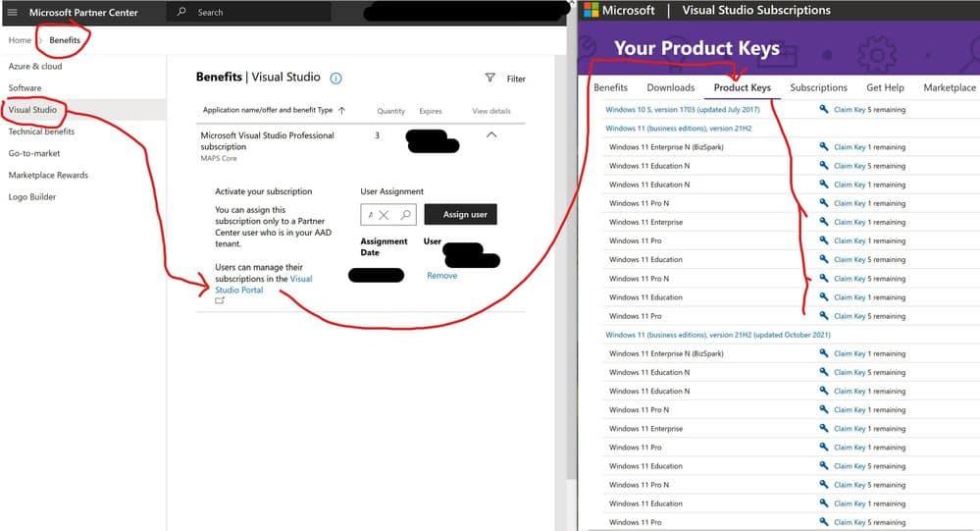Open Windows 10 S version 1703 link

click(683, 110)
